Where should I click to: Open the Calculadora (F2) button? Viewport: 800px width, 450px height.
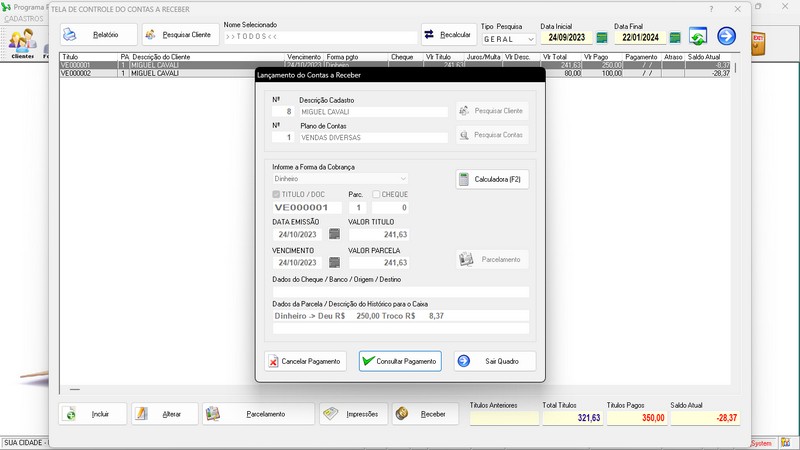click(492, 180)
